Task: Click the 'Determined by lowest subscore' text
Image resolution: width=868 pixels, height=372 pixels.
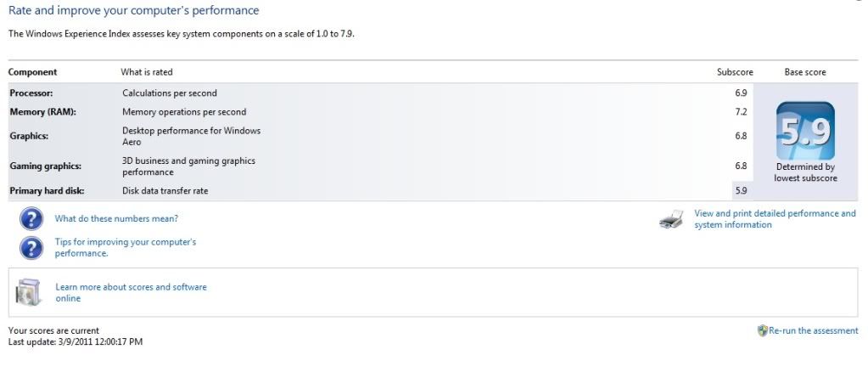Action: (x=805, y=172)
